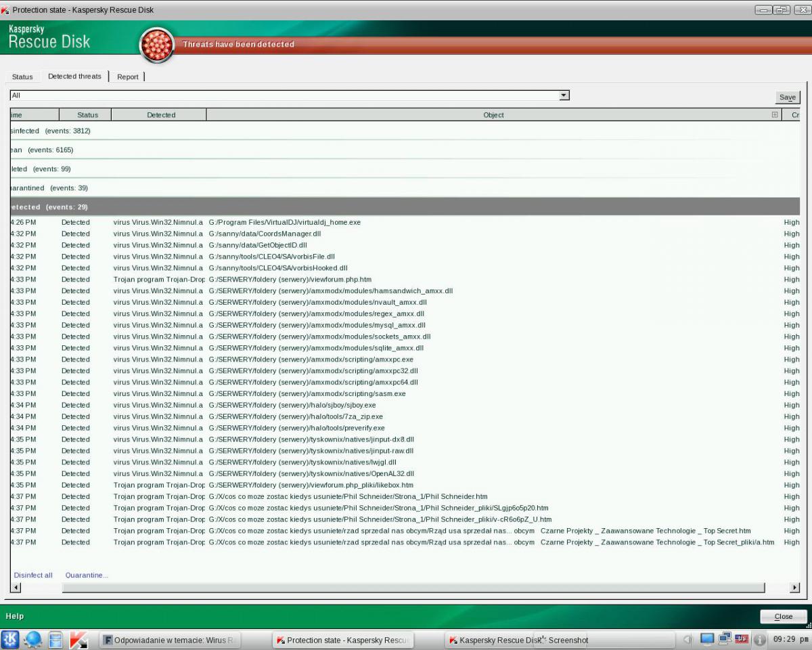
Task: Click the Quarantine... link
Action: tap(87, 575)
